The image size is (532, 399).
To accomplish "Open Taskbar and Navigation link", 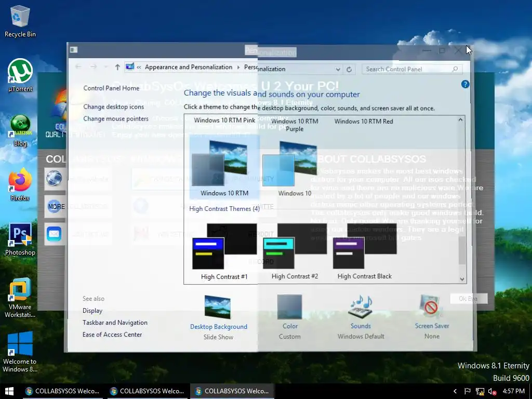I will click(x=115, y=323).
